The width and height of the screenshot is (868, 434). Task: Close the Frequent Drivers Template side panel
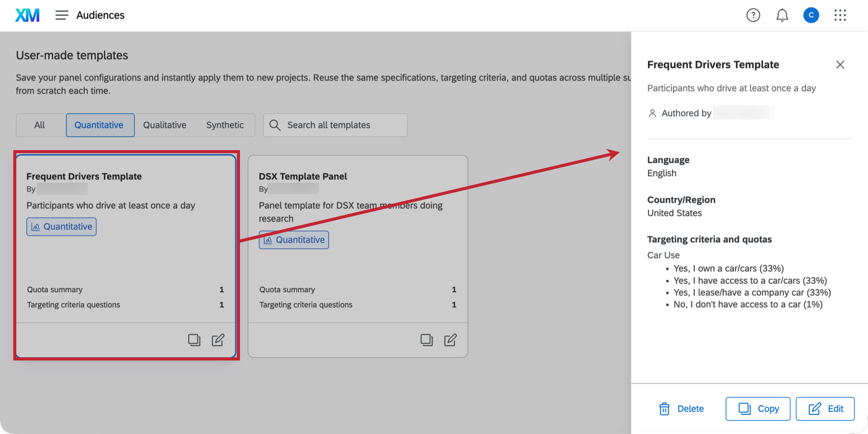[840, 65]
